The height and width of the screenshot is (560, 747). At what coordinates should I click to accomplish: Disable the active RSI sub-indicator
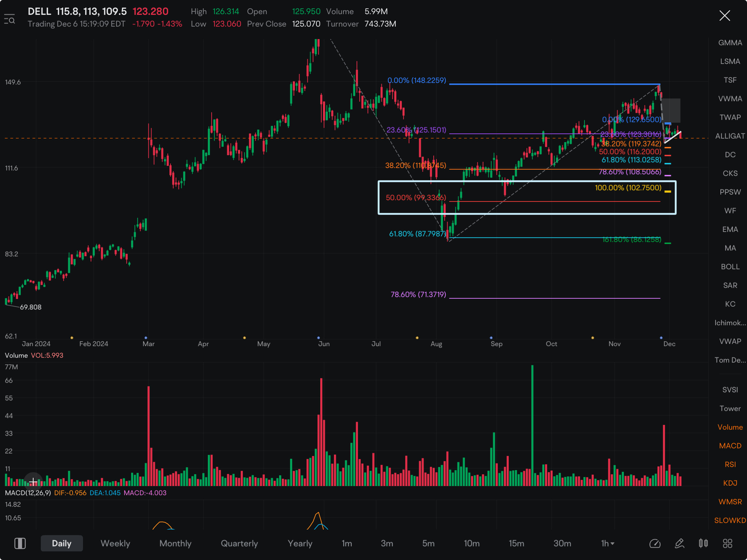pos(730,465)
